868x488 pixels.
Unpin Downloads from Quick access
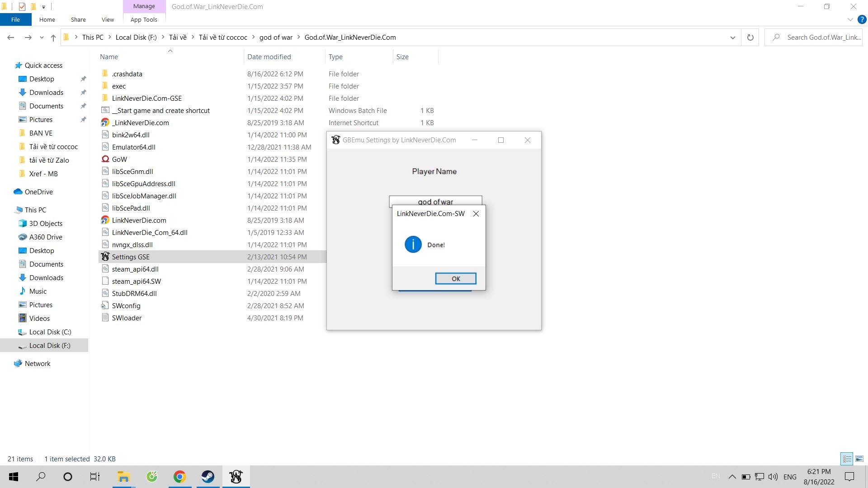point(83,92)
